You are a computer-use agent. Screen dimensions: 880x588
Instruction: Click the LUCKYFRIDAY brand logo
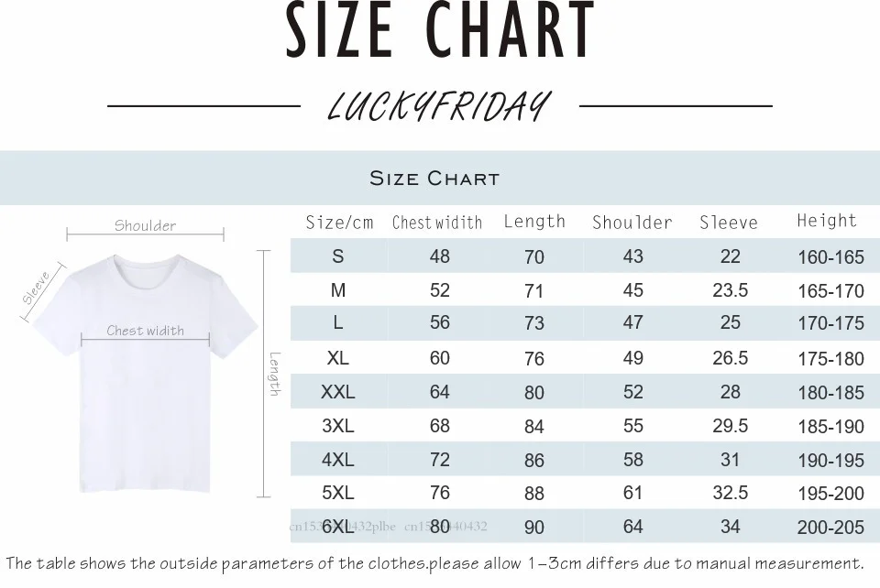click(x=439, y=106)
